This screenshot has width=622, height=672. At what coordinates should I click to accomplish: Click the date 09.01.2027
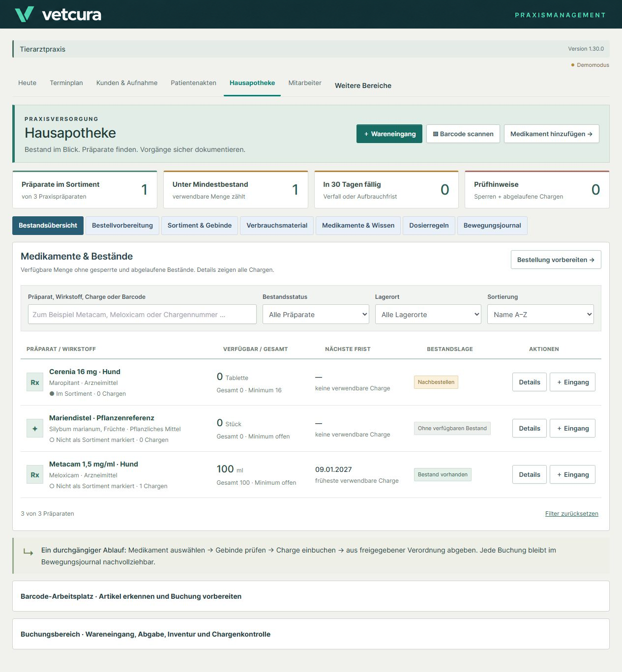click(x=333, y=469)
